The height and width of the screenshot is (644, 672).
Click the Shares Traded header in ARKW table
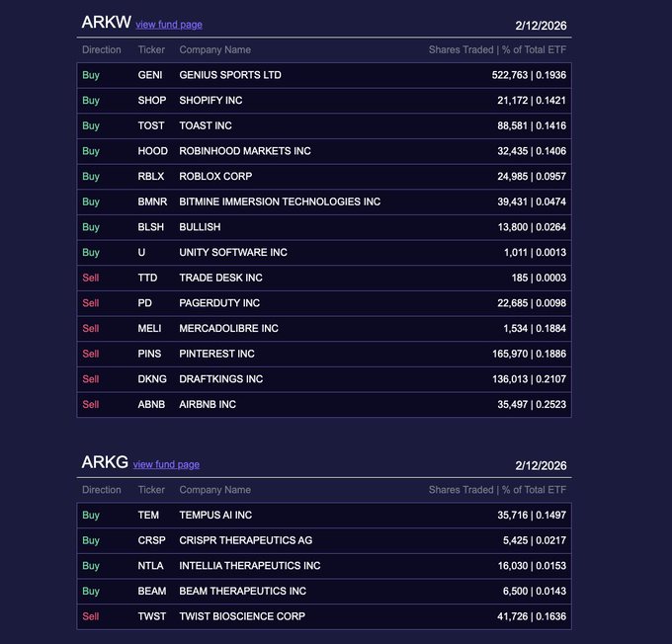click(x=461, y=49)
